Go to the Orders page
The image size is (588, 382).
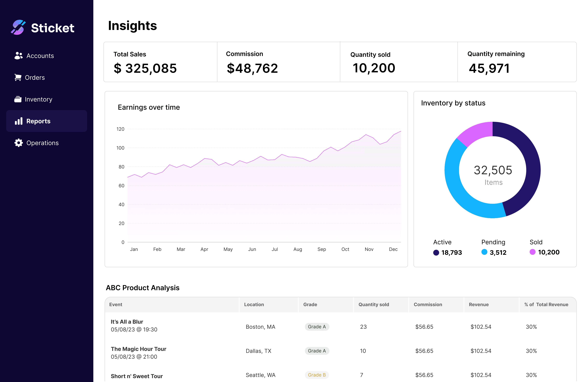click(35, 78)
